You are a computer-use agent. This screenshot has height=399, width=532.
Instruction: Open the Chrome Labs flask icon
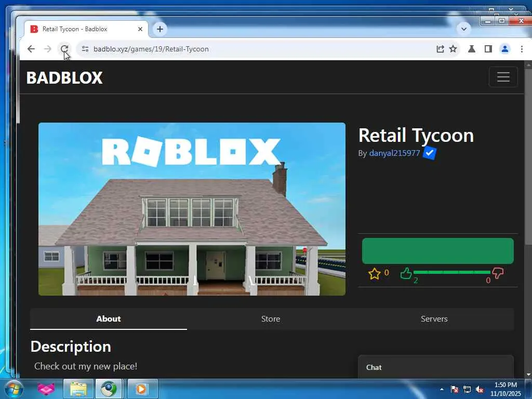click(x=472, y=49)
